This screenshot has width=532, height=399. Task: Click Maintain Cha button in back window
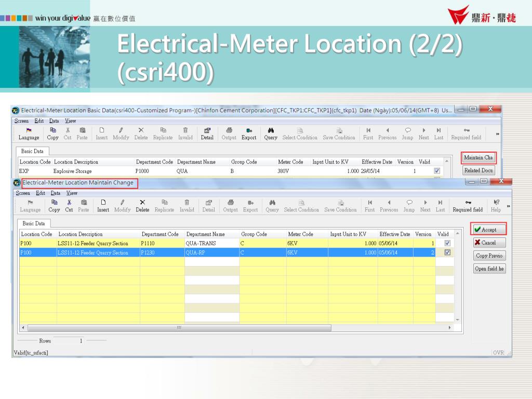pyautogui.click(x=478, y=157)
